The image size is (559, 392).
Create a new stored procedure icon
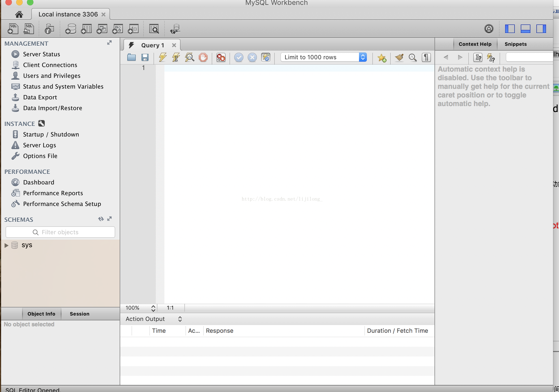tap(118, 29)
